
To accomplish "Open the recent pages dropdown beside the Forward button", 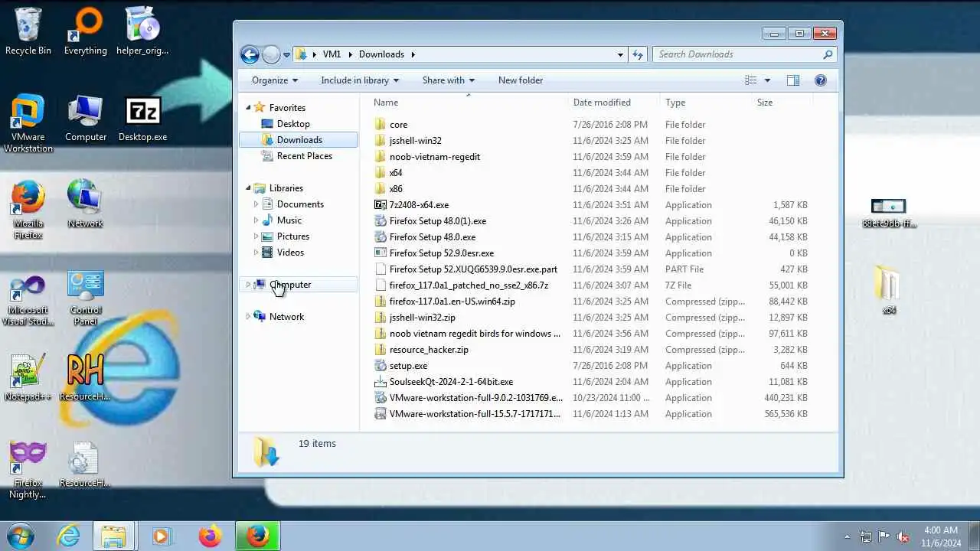I will 286,54.
